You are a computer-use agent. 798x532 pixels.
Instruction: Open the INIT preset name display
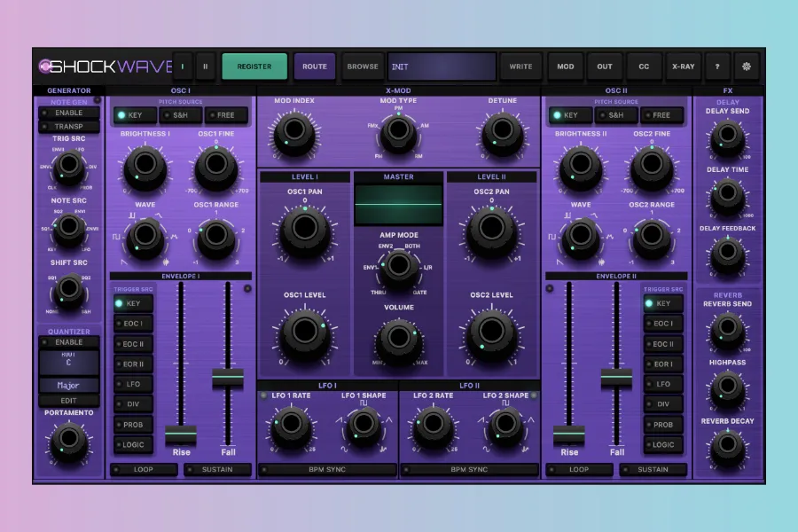pyautogui.click(x=442, y=66)
